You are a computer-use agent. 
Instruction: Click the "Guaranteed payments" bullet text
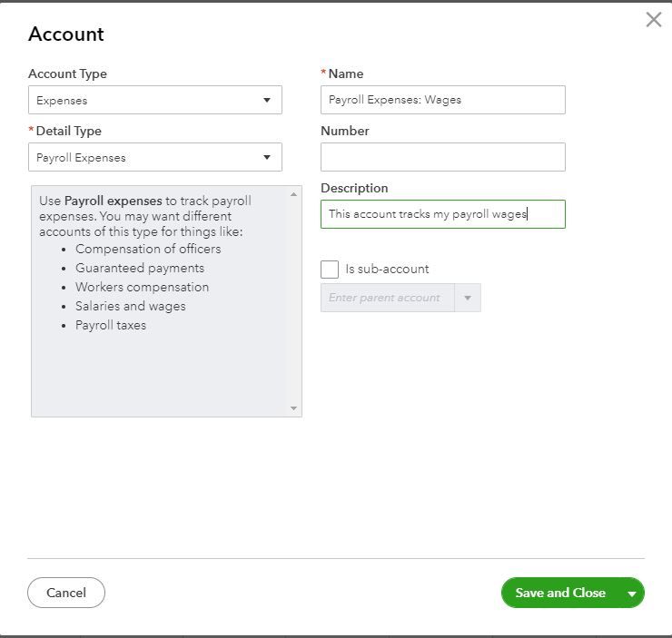(140, 268)
